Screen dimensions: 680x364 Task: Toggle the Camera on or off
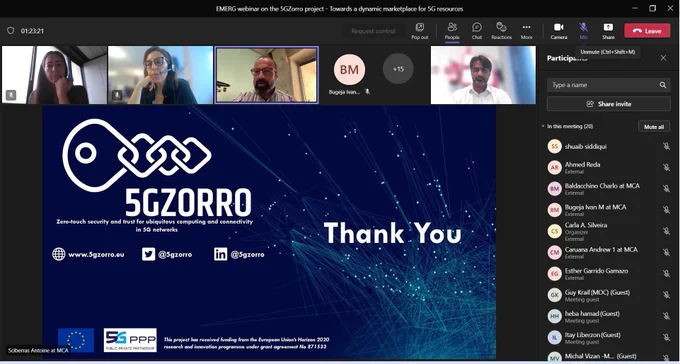point(559,31)
